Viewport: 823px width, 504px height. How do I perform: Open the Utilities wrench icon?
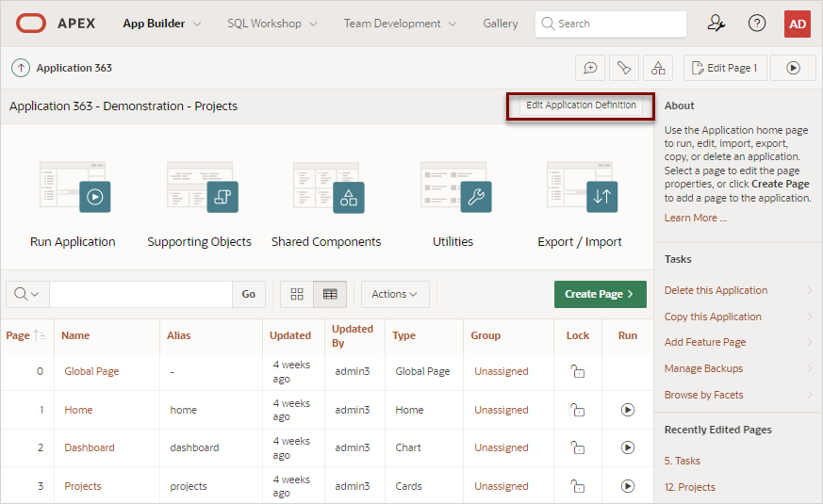pyautogui.click(x=455, y=187)
